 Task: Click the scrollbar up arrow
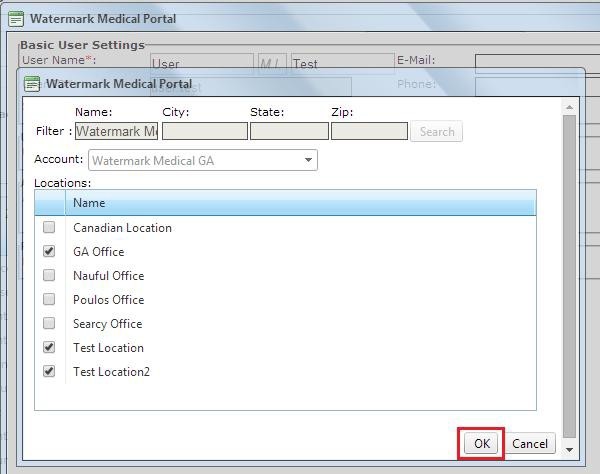(x=569, y=108)
